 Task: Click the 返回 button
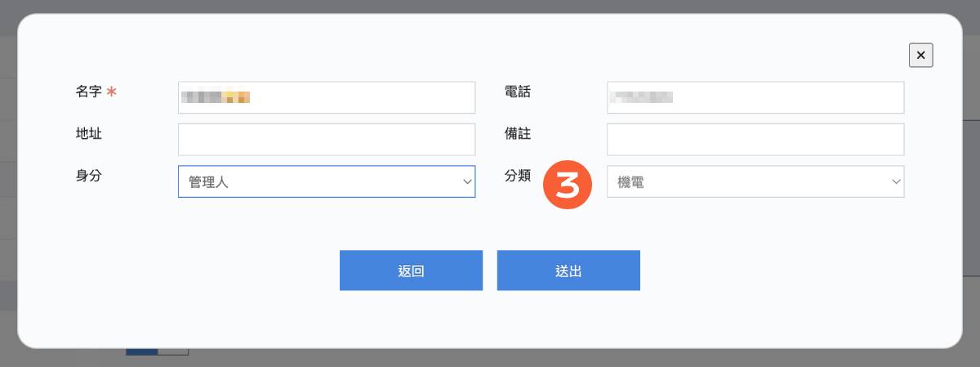tap(411, 271)
